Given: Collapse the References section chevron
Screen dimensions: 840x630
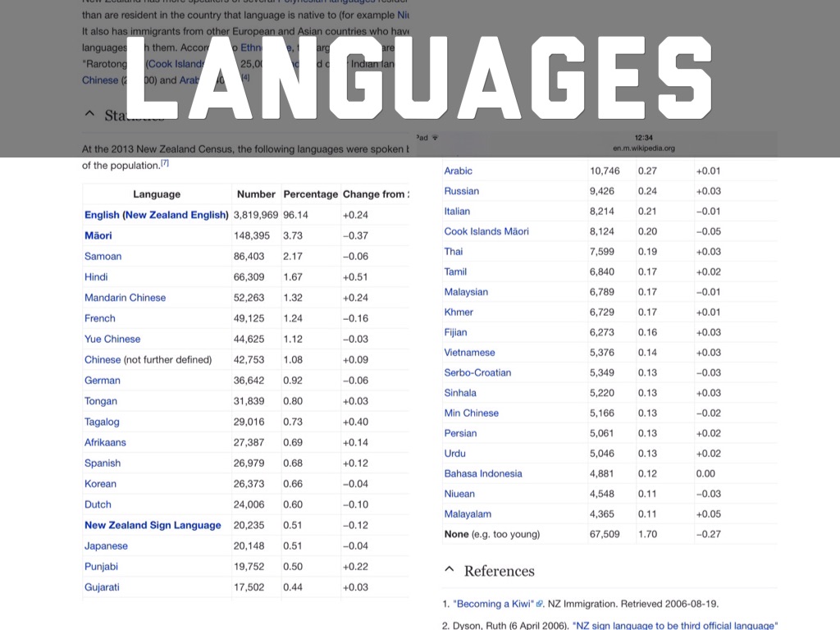Looking at the screenshot, I should coord(449,570).
